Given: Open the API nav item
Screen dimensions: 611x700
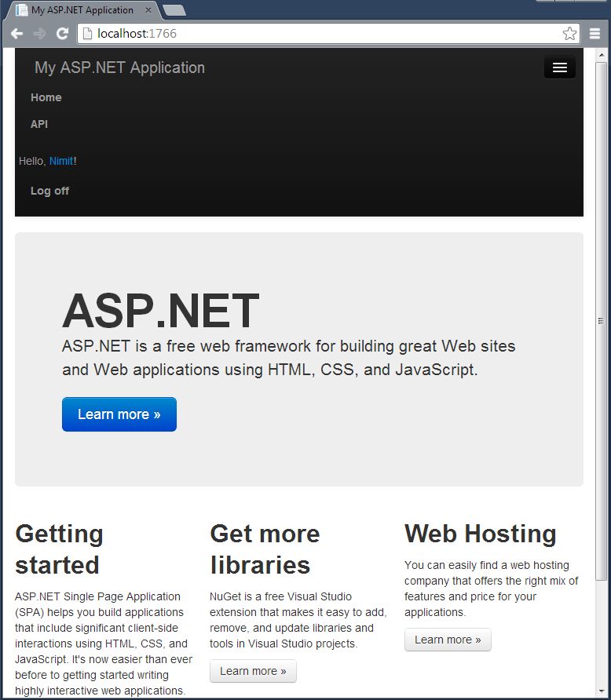Looking at the screenshot, I should coord(38,124).
